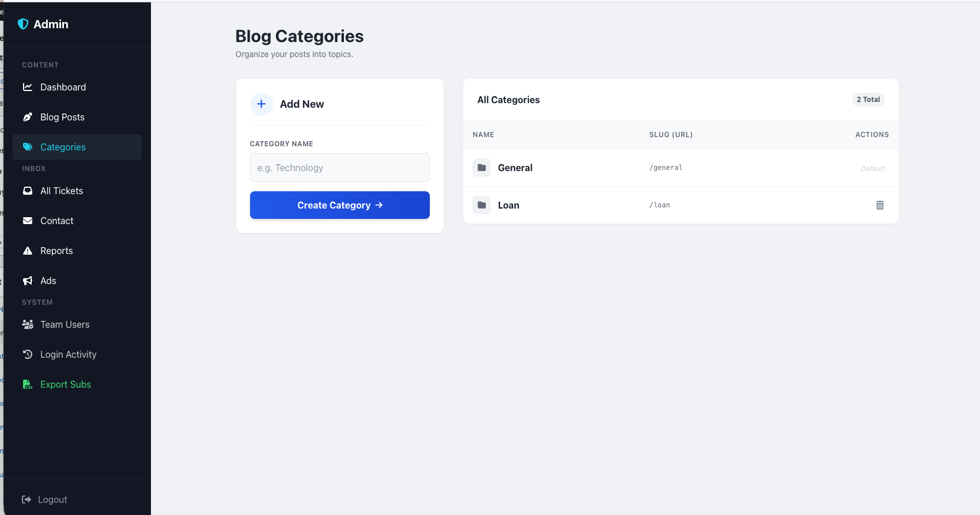Click the Default label in General row
The height and width of the screenshot is (515, 980).
pyautogui.click(x=873, y=169)
